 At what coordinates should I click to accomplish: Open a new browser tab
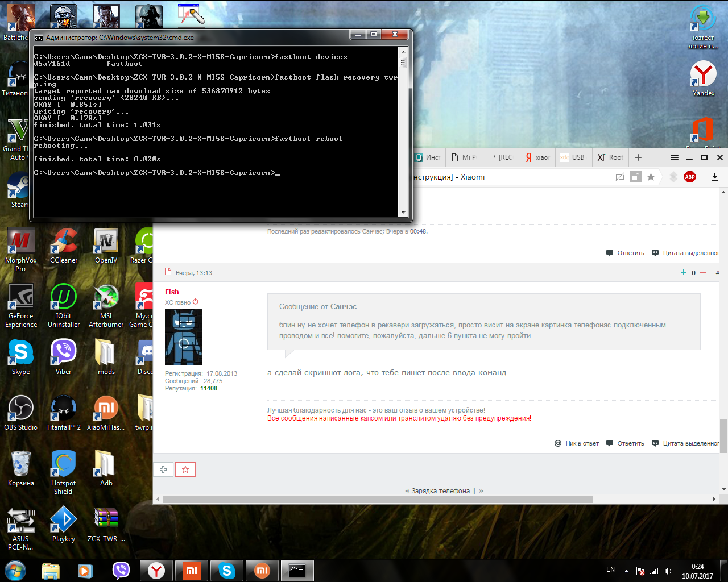(638, 157)
